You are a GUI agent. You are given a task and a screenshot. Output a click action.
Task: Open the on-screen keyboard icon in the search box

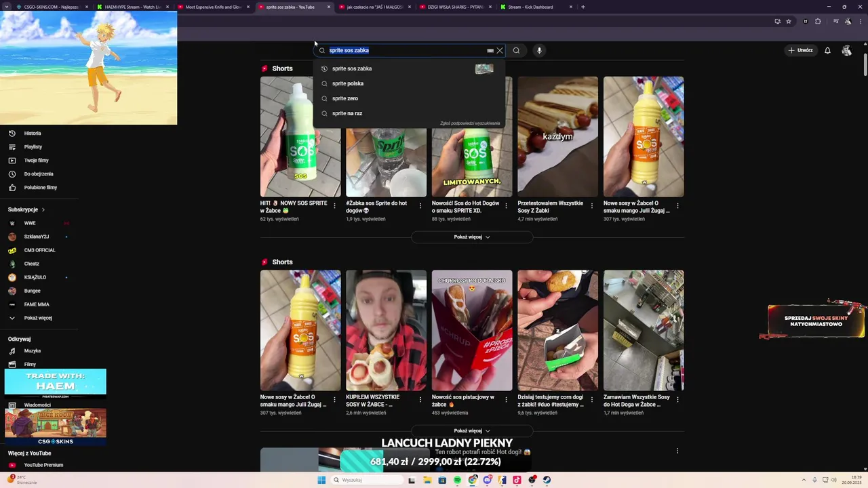pos(490,50)
